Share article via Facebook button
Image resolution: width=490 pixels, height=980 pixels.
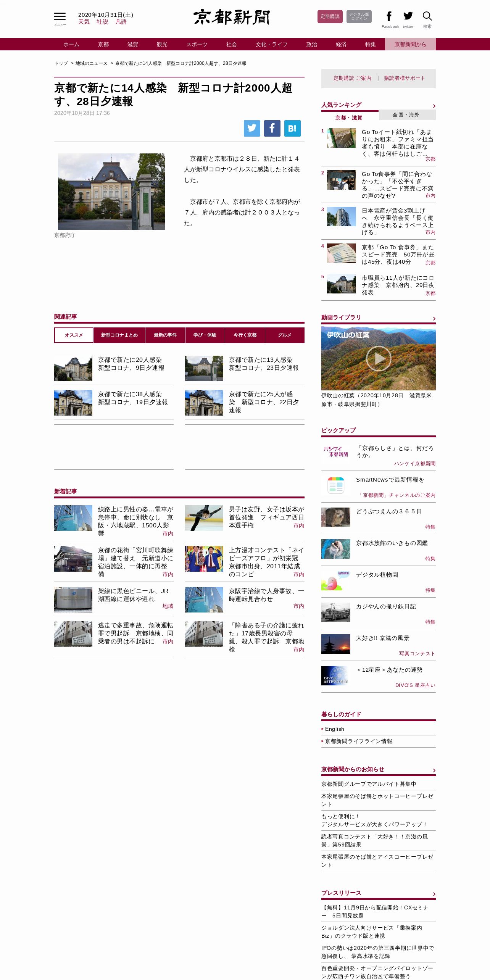tap(272, 128)
